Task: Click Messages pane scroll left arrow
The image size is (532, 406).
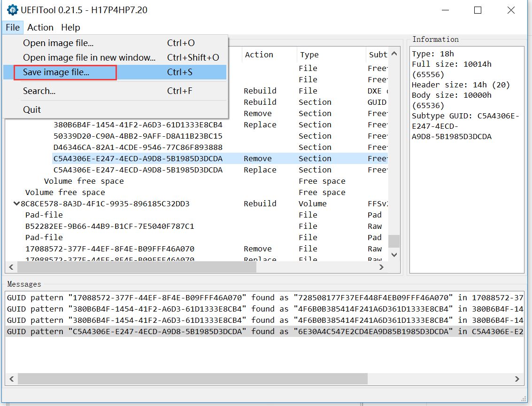Action: click(x=12, y=379)
